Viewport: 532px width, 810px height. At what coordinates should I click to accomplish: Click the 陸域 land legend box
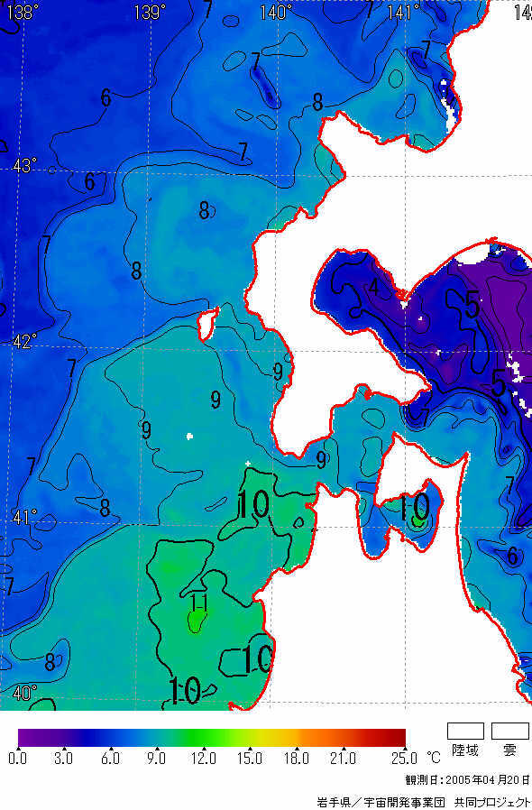pos(465,731)
